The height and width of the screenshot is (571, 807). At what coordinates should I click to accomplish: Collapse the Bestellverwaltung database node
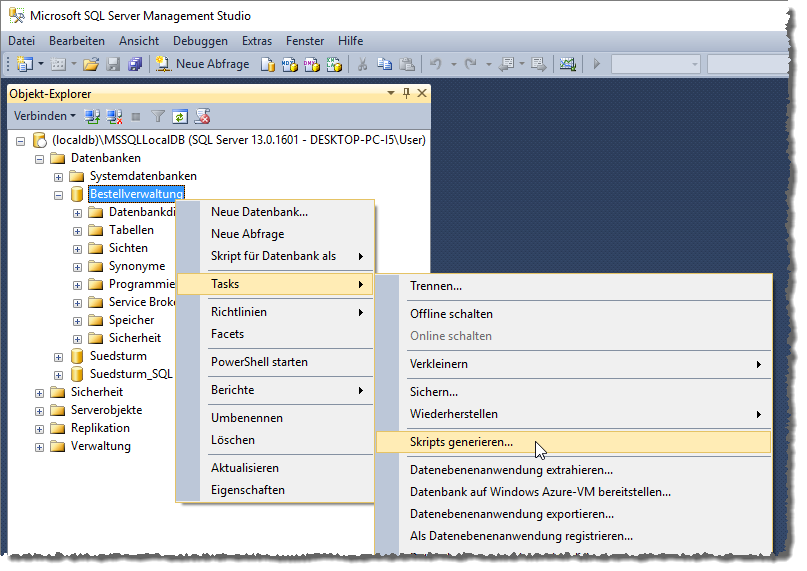point(59,194)
